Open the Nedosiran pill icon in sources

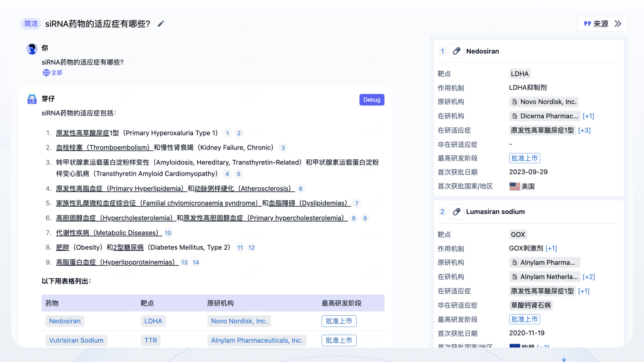[456, 51]
